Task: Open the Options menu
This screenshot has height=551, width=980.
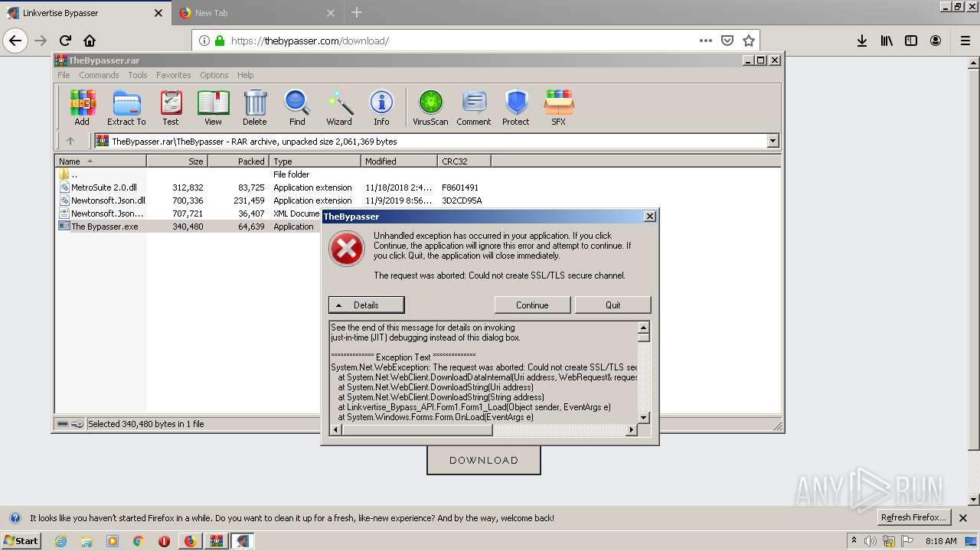Action: click(214, 75)
